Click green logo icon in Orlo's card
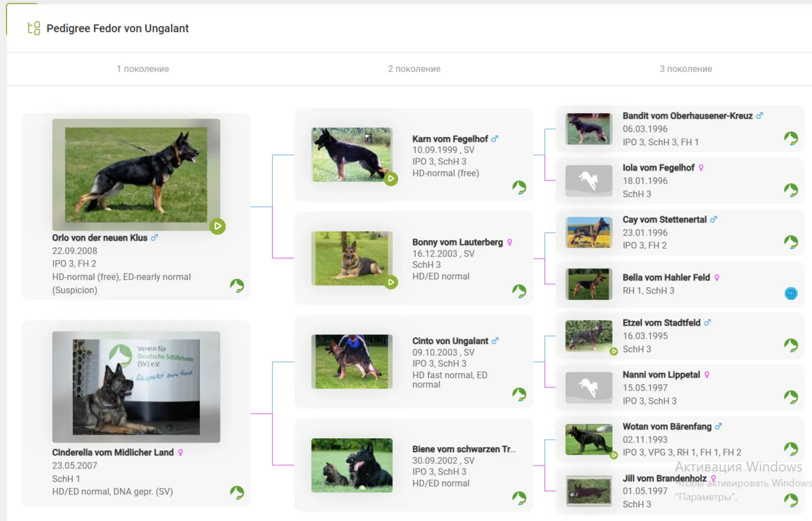The width and height of the screenshot is (812, 521). click(237, 285)
